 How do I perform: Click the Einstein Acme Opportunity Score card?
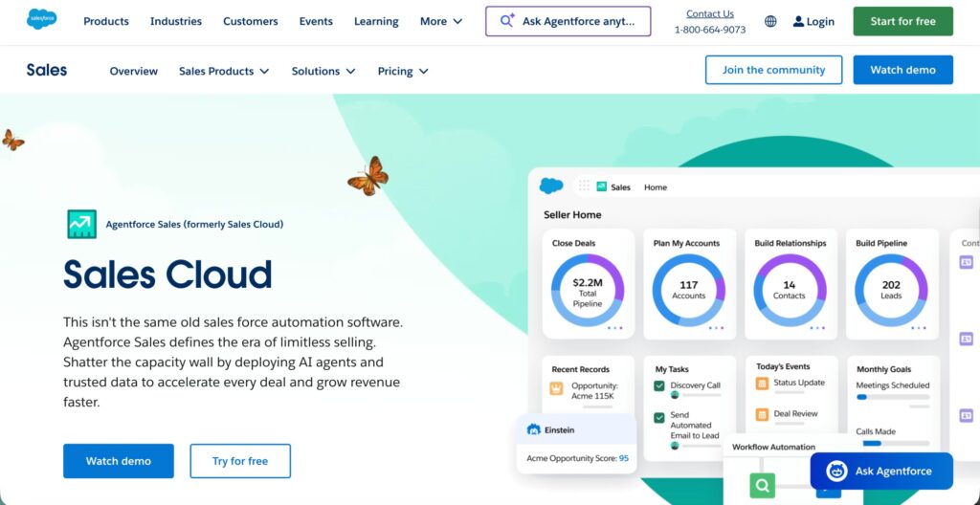click(577, 443)
